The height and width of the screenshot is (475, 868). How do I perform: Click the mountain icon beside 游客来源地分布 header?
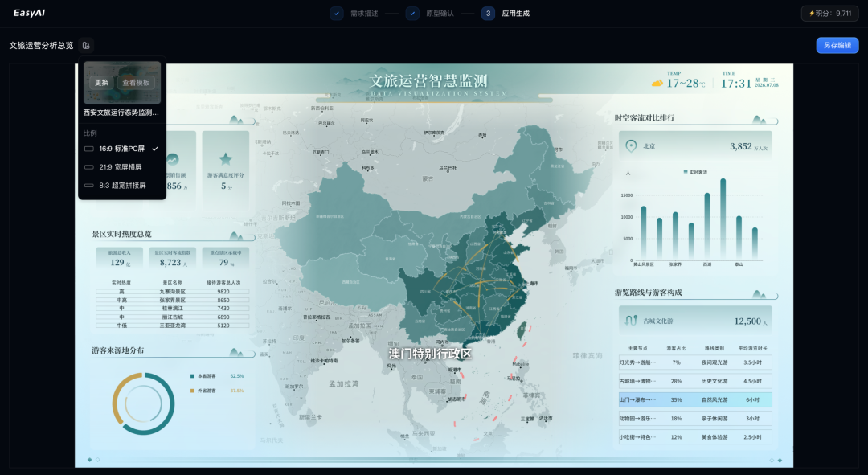[x=236, y=352]
